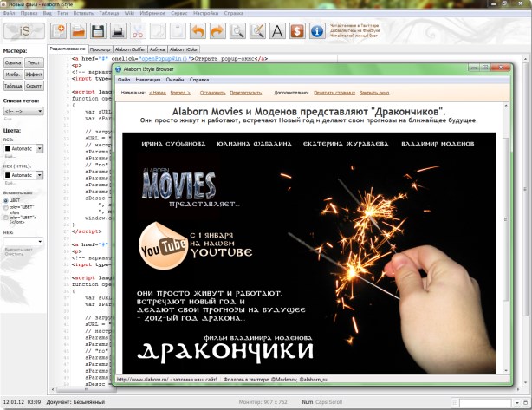The width and height of the screenshot is (532, 410).
Task: Click the Эффект wizard button
Action: point(34,74)
